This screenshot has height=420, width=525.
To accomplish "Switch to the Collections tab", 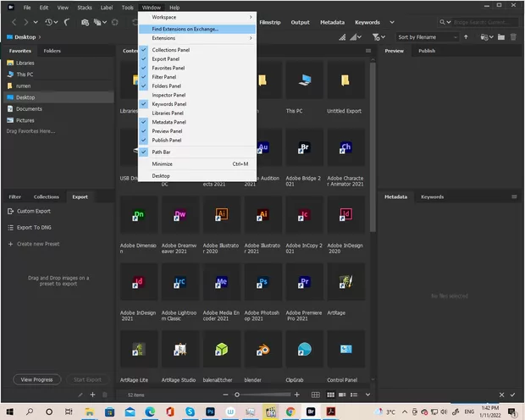I will [x=47, y=196].
